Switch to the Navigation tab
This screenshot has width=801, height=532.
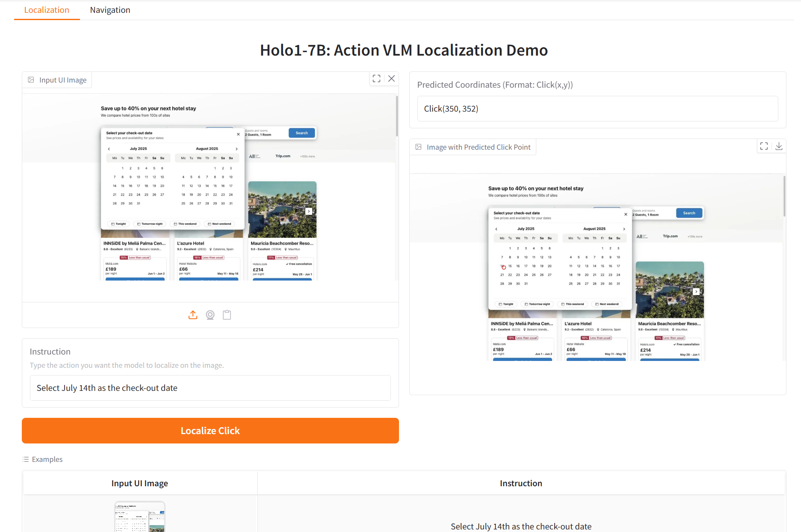110,10
